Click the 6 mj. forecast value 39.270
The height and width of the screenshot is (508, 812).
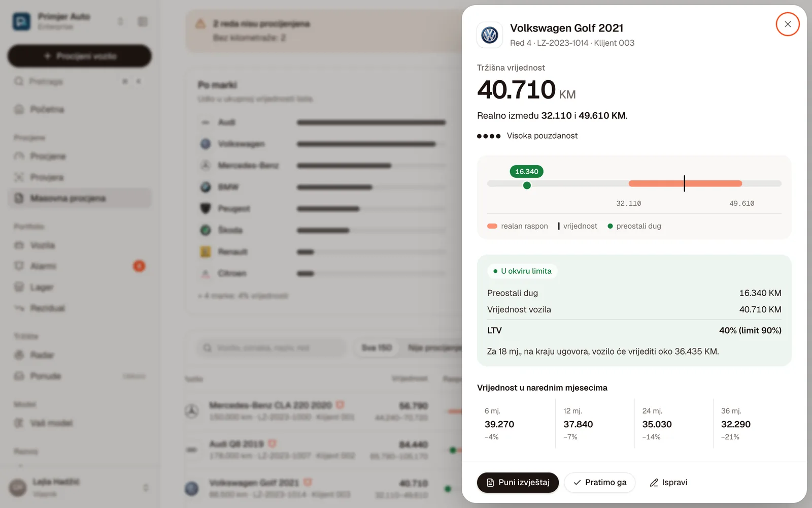coord(499,424)
